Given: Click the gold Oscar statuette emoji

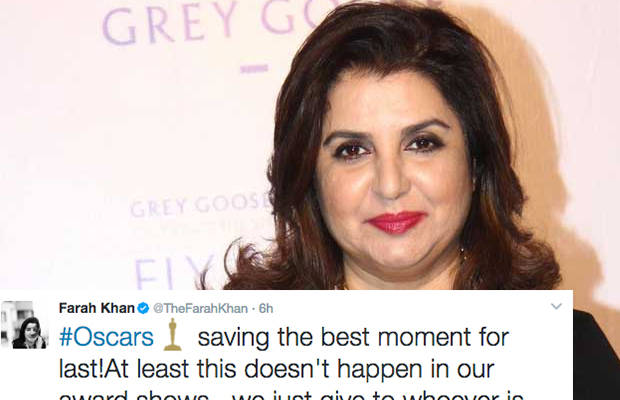Looking at the screenshot, I should point(172,336).
